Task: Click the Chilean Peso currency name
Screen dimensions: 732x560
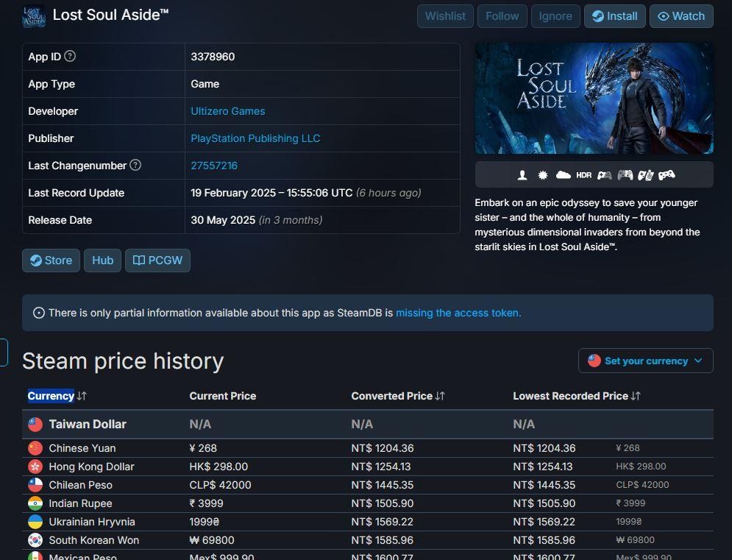Action: click(80, 485)
